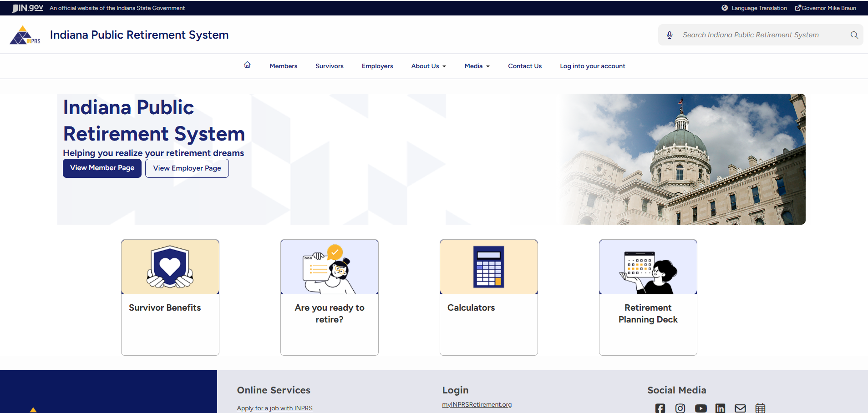Click the Survivor Benefits shield heart icon
This screenshot has width=868, height=413.
point(170,267)
